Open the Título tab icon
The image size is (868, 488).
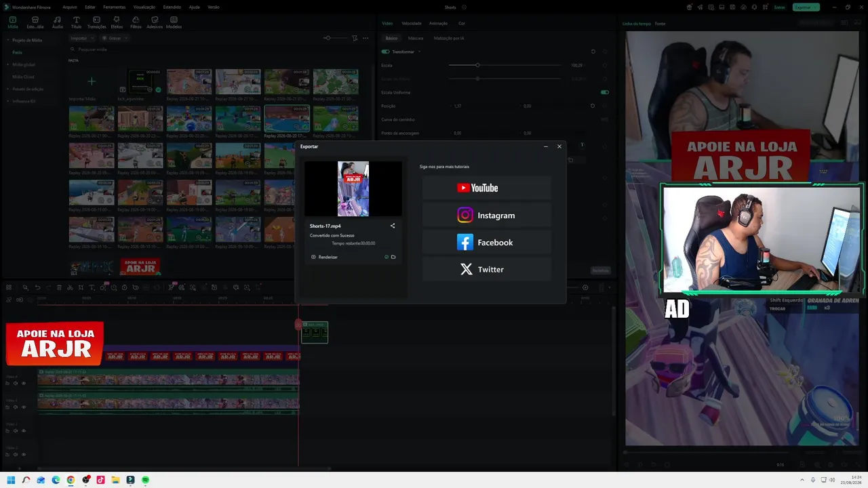click(x=76, y=22)
